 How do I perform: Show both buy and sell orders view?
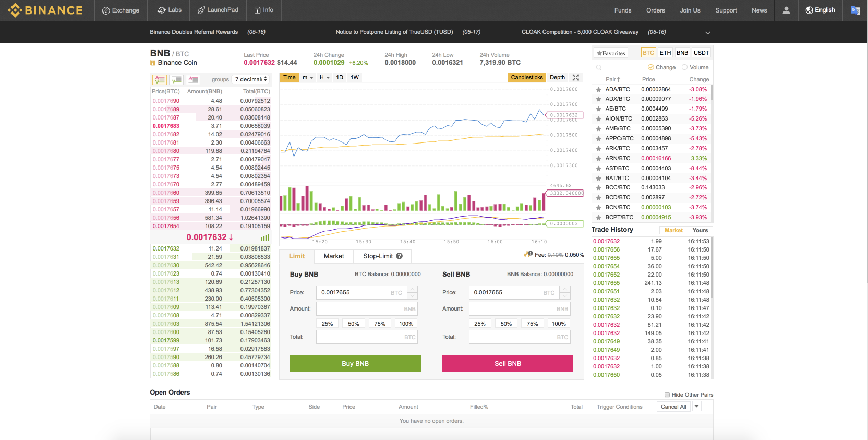click(x=160, y=80)
